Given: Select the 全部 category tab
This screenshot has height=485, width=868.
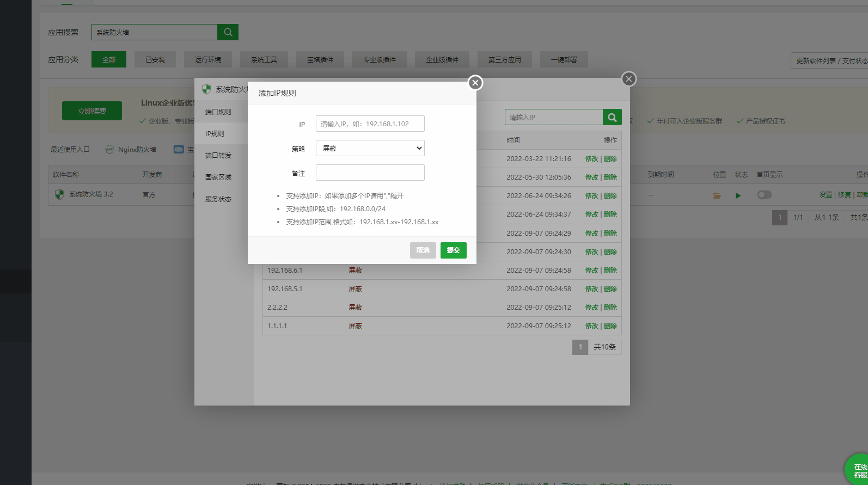Looking at the screenshot, I should (x=109, y=59).
